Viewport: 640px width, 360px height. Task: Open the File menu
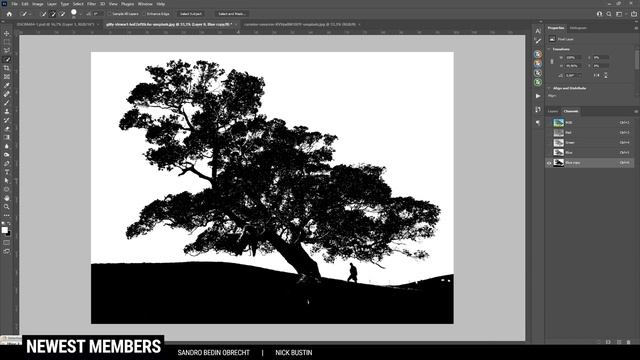click(14, 4)
